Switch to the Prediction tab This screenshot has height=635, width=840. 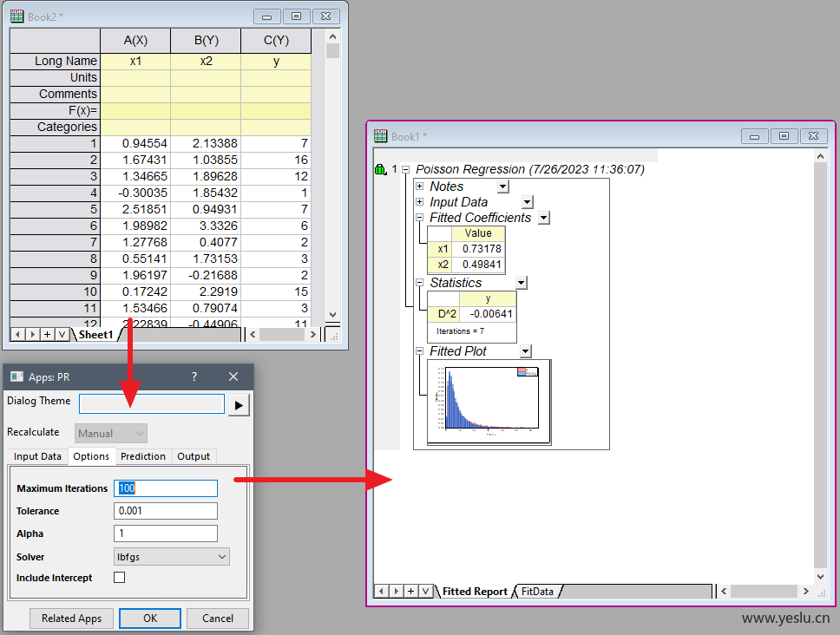point(143,456)
